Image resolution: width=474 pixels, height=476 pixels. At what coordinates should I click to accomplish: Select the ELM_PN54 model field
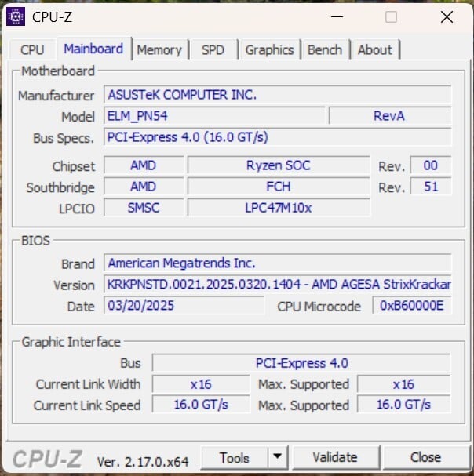(214, 116)
